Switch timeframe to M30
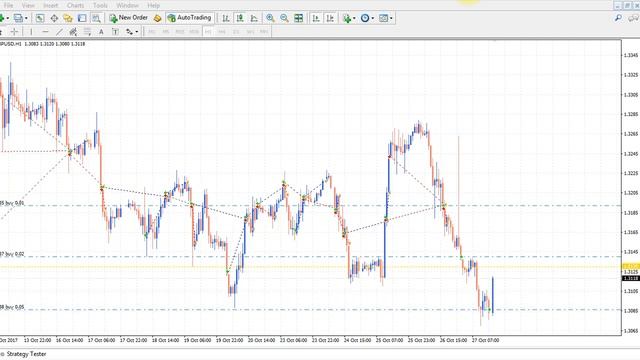 click(x=194, y=31)
